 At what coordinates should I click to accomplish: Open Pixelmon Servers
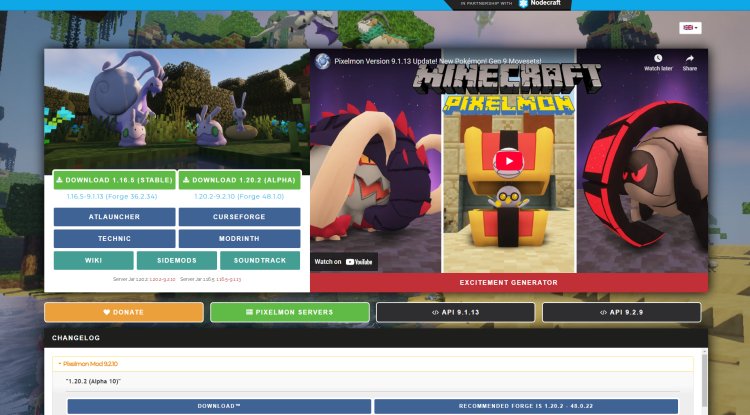point(290,312)
